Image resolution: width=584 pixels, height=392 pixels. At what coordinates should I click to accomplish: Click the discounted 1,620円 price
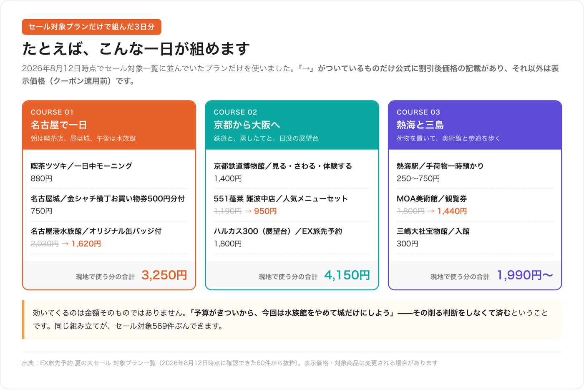[86, 244]
